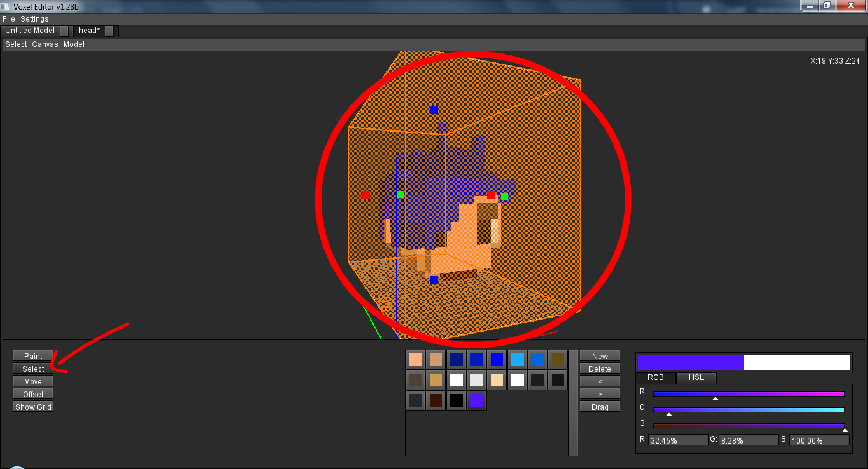Pick the peach skin-tone palette swatch
The height and width of the screenshot is (469, 868).
pos(416,360)
